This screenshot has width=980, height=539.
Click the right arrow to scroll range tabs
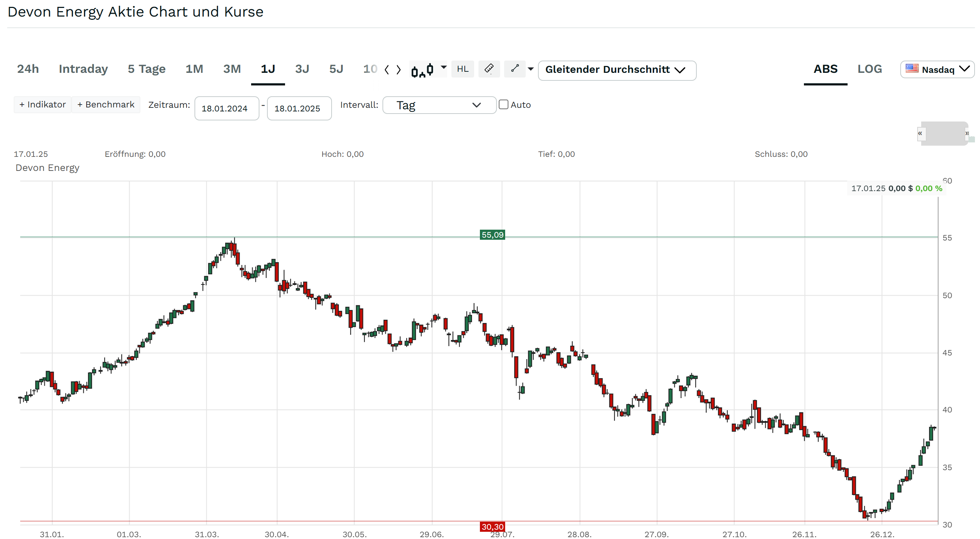[x=398, y=70]
